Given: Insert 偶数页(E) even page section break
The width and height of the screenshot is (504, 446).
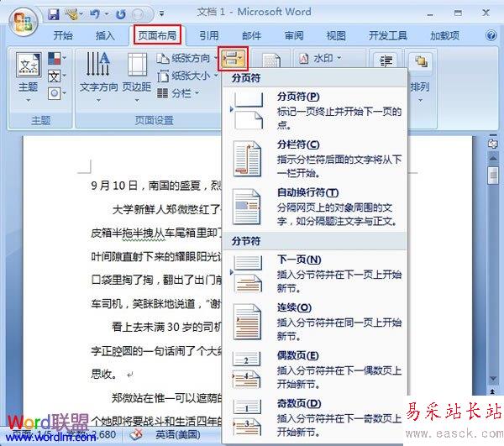Looking at the screenshot, I should coord(315,370).
